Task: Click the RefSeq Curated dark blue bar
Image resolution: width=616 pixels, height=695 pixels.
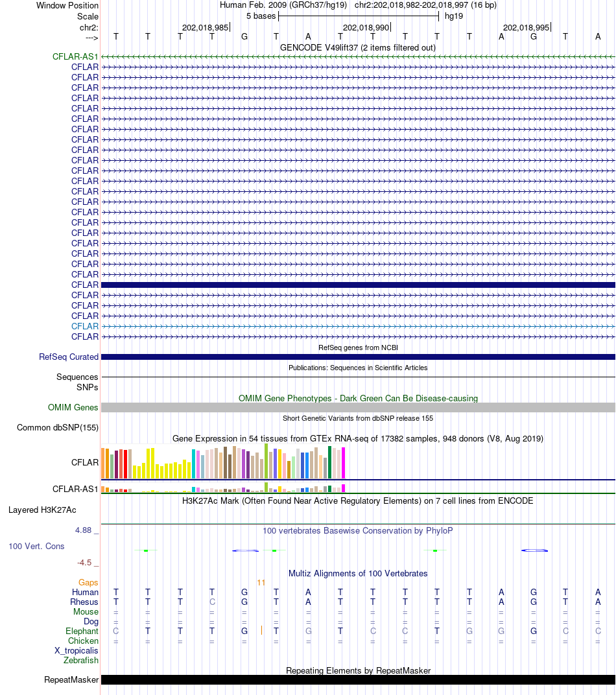Action: 358,357
